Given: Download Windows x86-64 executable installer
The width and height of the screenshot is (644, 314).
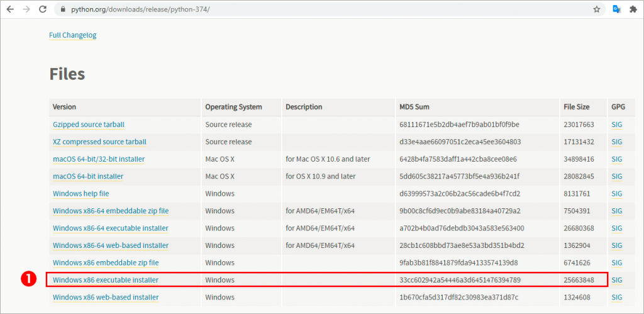Looking at the screenshot, I should 111,228.
